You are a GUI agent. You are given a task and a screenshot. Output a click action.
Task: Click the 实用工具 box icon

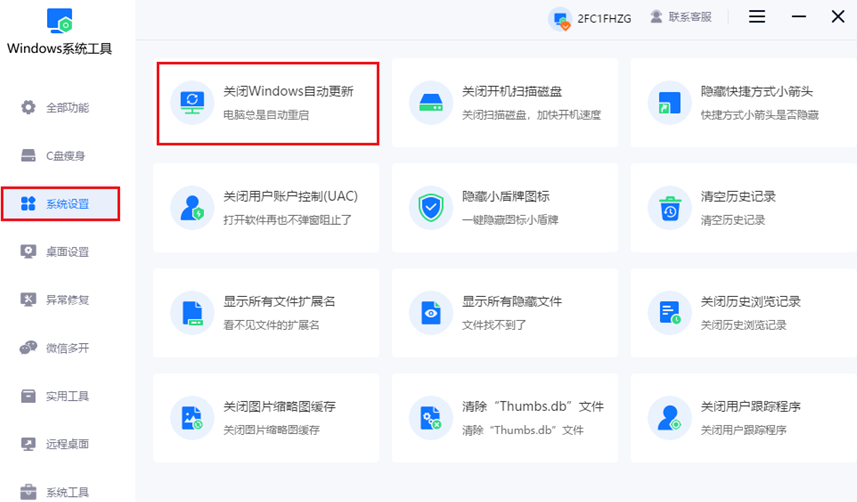click(28, 396)
